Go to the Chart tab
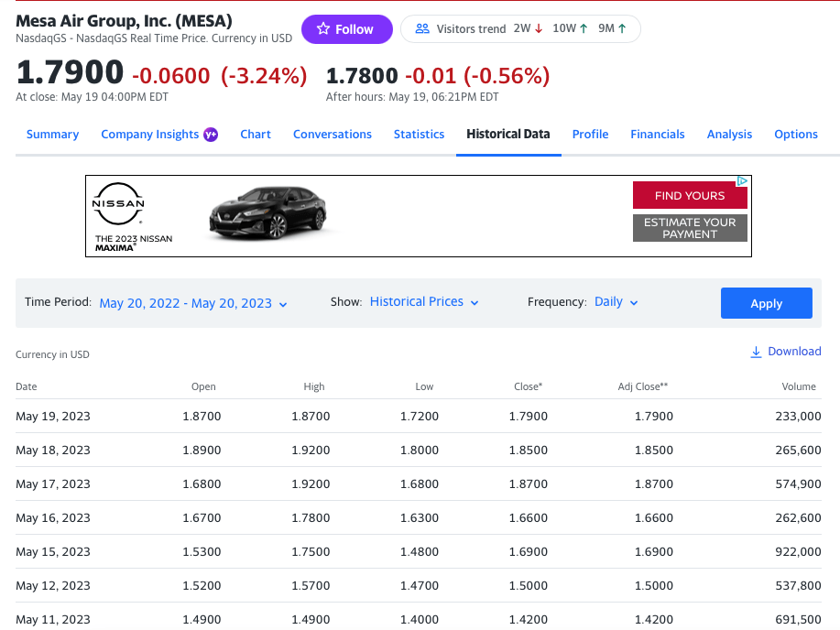The height and width of the screenshot is (630, 840). (256, 135)
